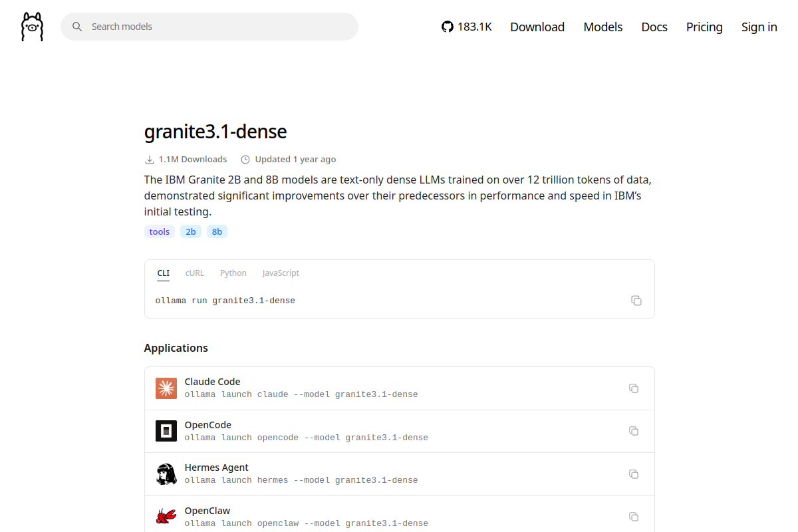This screenshot has height=532, width=798.
Task: Click the "ollama launch opencode" command text
Action: (307, 438)
